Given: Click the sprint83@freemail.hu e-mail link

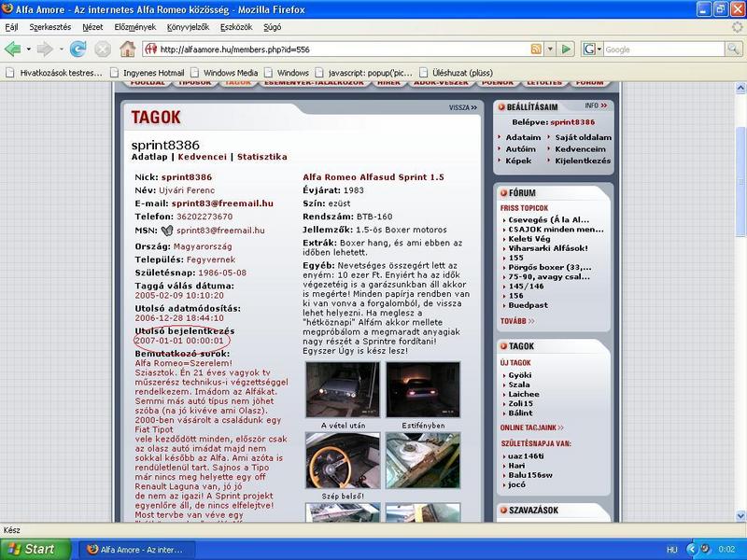Looking at the screenshot, I should (222, 203).
